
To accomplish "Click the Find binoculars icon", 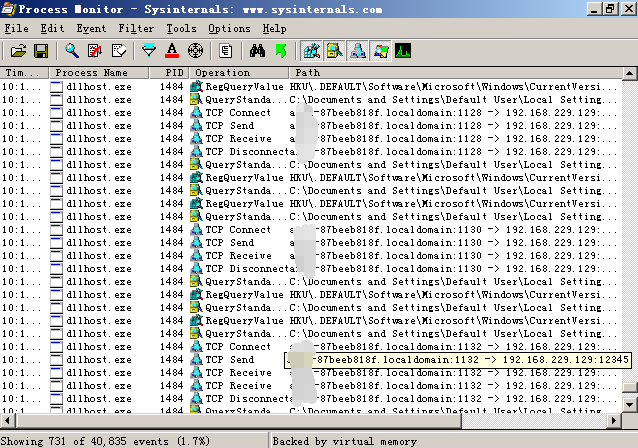I will 257,50.
